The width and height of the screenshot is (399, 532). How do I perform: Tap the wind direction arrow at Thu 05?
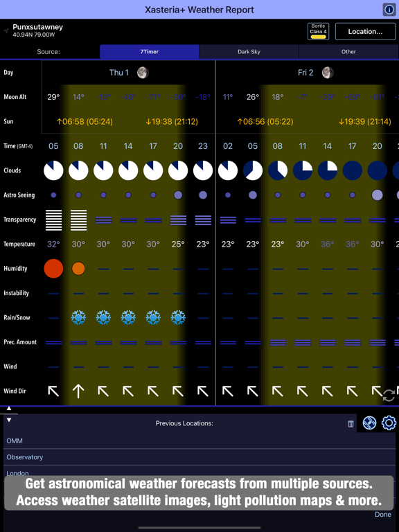point(53,391)
